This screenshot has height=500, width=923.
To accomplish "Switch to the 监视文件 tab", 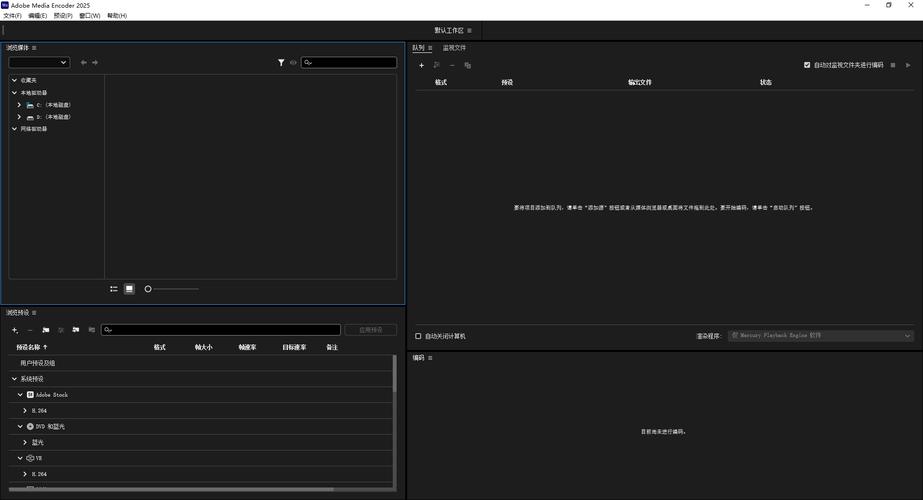I will (454, 48).
